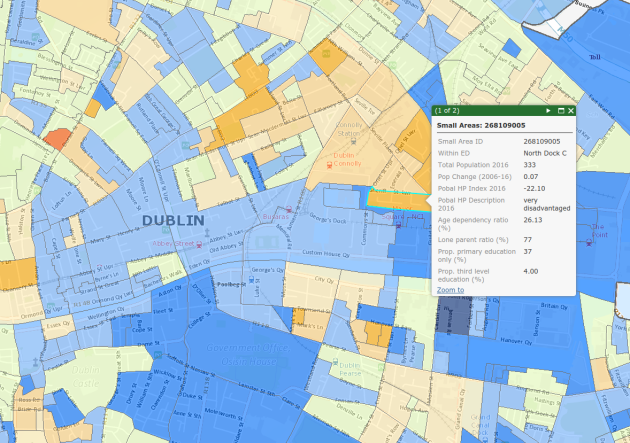Close the Small Areas popup
This screenshot has height=443, width=630.
[571, 110]
